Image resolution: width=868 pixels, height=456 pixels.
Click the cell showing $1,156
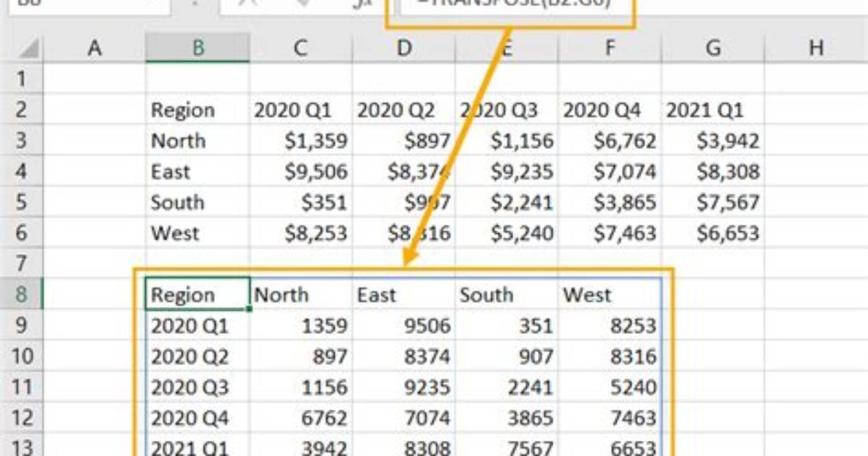507,141
